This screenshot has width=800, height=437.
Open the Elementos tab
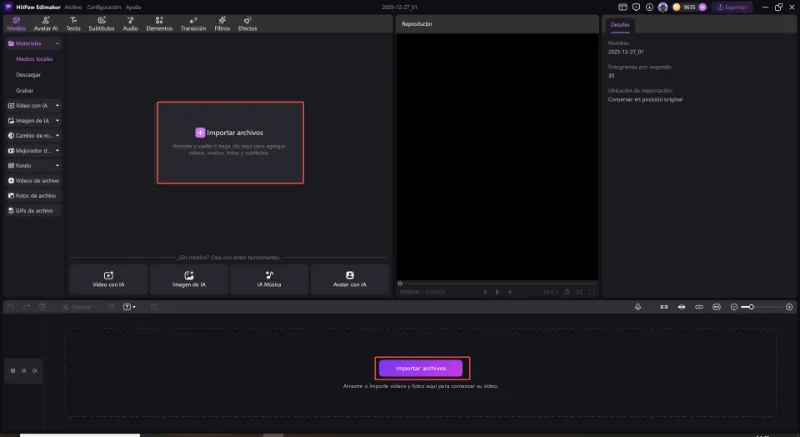[159, 23]
